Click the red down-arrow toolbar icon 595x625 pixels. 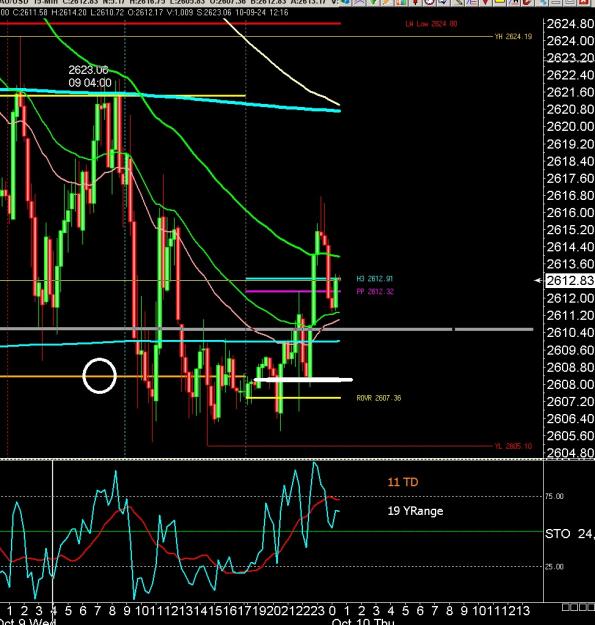(415, 2)
